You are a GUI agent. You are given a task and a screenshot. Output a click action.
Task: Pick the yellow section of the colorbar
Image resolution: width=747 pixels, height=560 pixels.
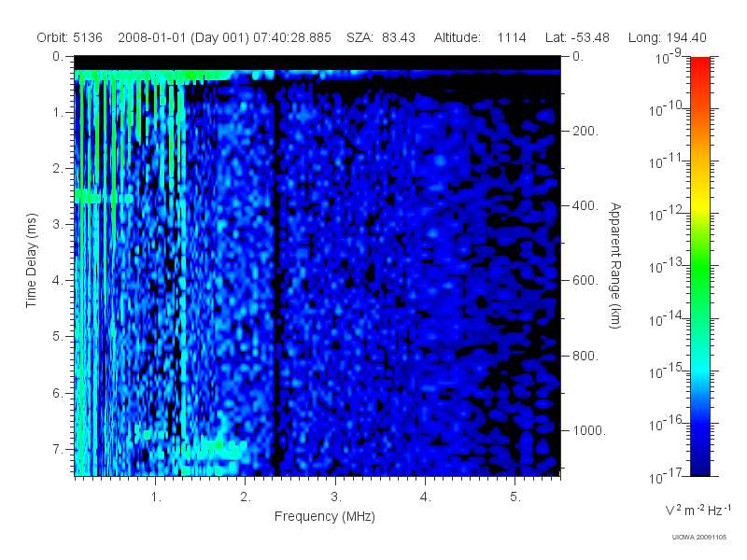click(x=700, y=204)
